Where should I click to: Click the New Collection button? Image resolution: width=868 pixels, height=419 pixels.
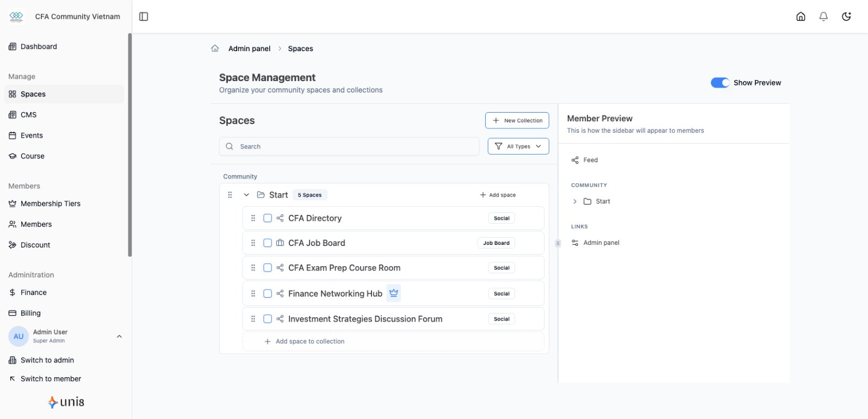517,120
